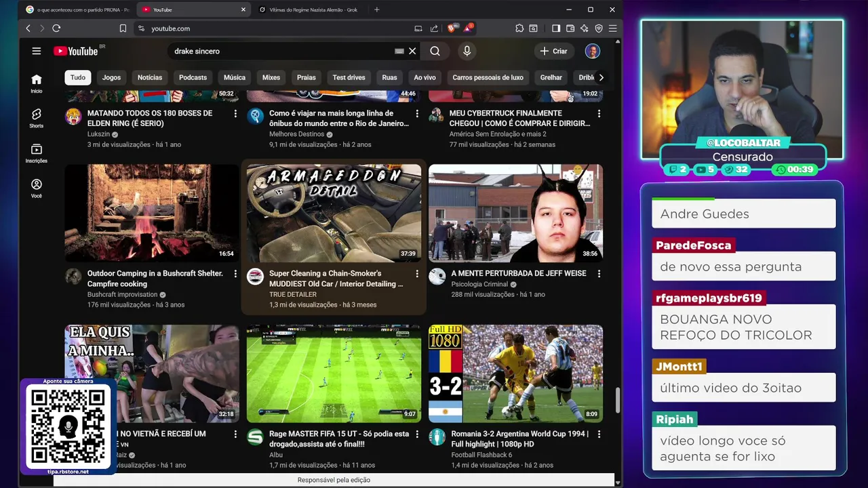Open the campfire shelter video thumbnail
Screen dimensions: 868x488
(152, 213)
